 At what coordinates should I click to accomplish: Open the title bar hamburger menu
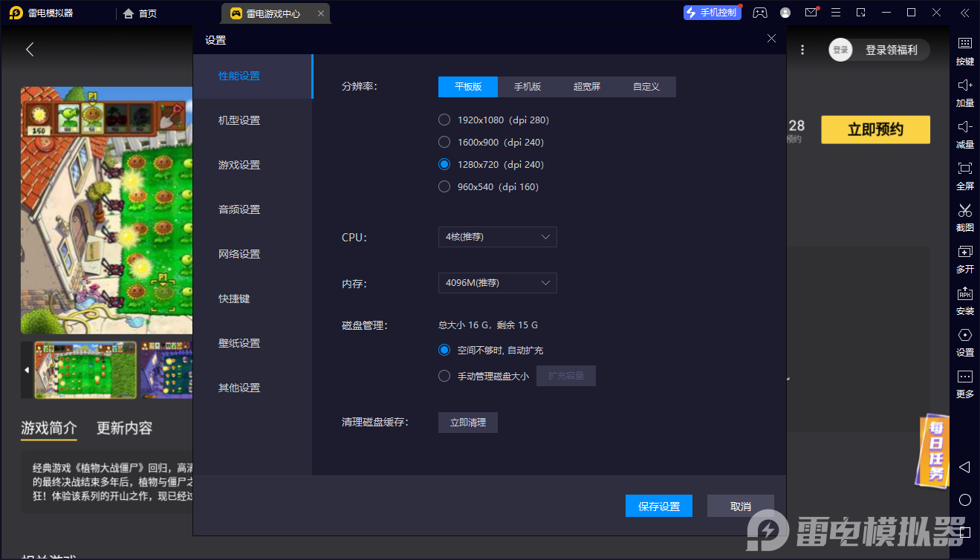[836, 13]
